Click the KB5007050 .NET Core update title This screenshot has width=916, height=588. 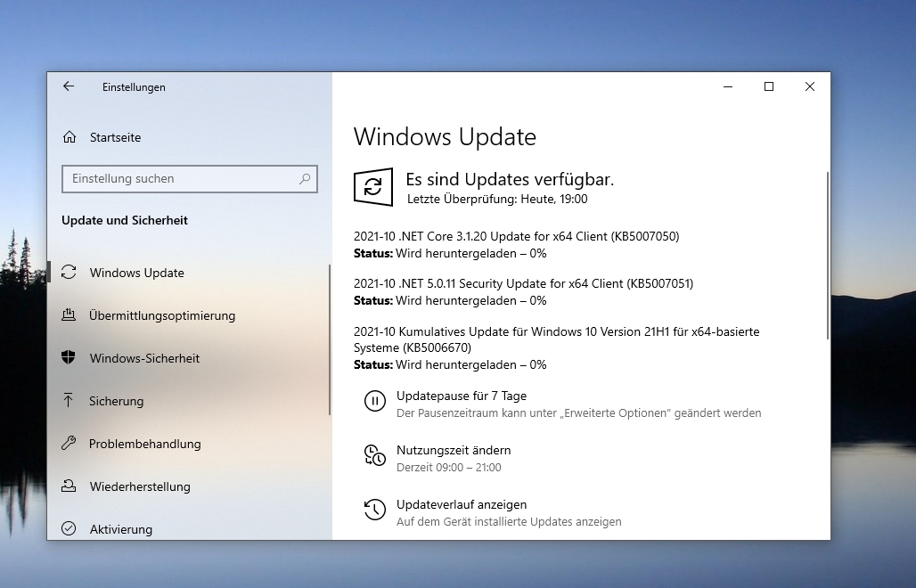pyautogui.click(x=517, y=236)
